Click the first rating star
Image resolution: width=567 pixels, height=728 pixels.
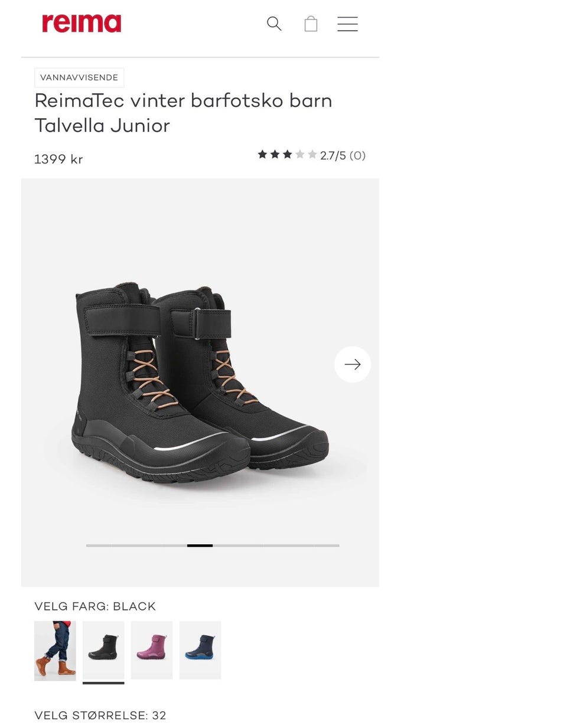point(262,155)
